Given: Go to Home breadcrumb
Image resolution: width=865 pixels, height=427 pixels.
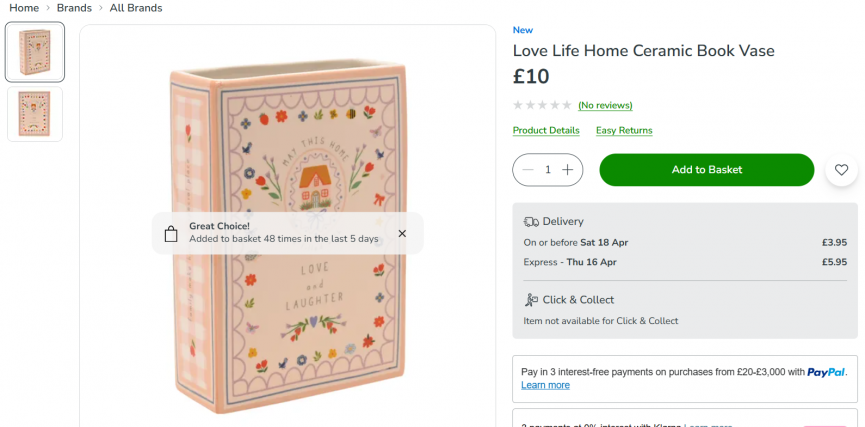Looking at the screenshot, I should pyautogui.click(x=24, y=8).
